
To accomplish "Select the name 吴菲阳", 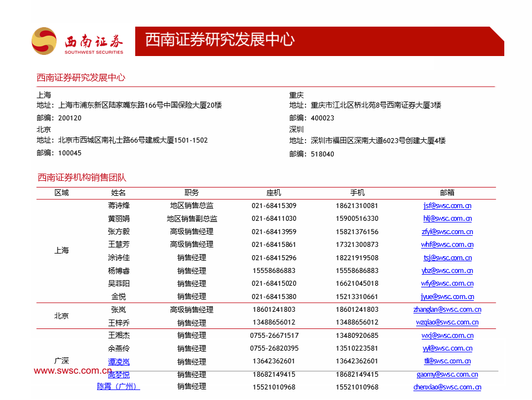I will [x=119, y=283].
